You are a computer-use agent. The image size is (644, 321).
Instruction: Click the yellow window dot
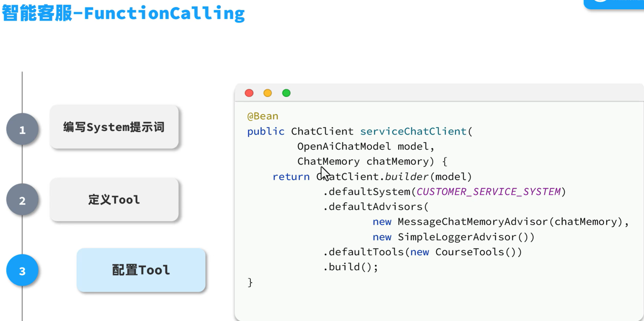(268, 93)
